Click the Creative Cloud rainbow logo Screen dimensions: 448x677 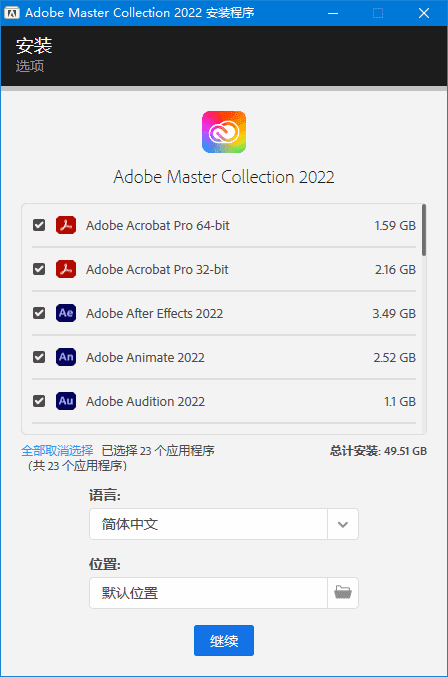tap(224, 132)
